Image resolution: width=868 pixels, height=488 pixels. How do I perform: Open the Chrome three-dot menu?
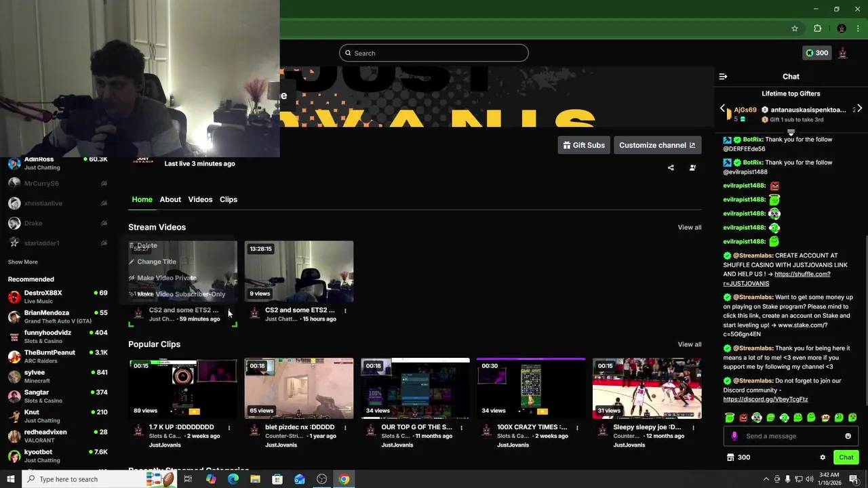click(x=859, y=28)
